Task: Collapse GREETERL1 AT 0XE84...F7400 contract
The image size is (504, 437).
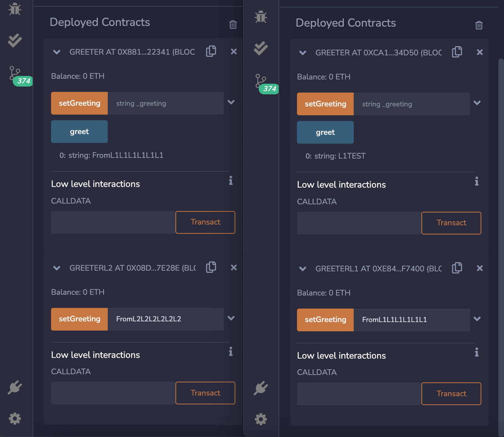Action: tap(303, 269)
